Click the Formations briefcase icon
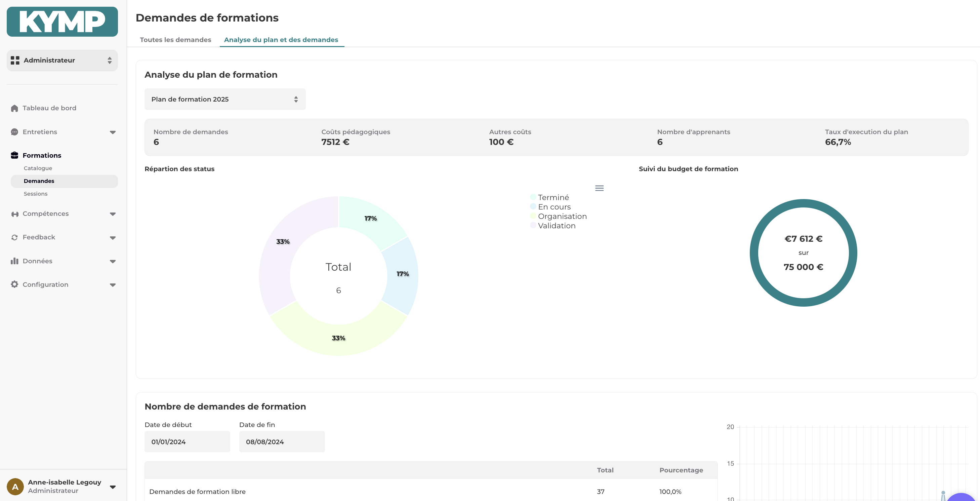Screen dimensions: 980x501 tap(14, 155)
